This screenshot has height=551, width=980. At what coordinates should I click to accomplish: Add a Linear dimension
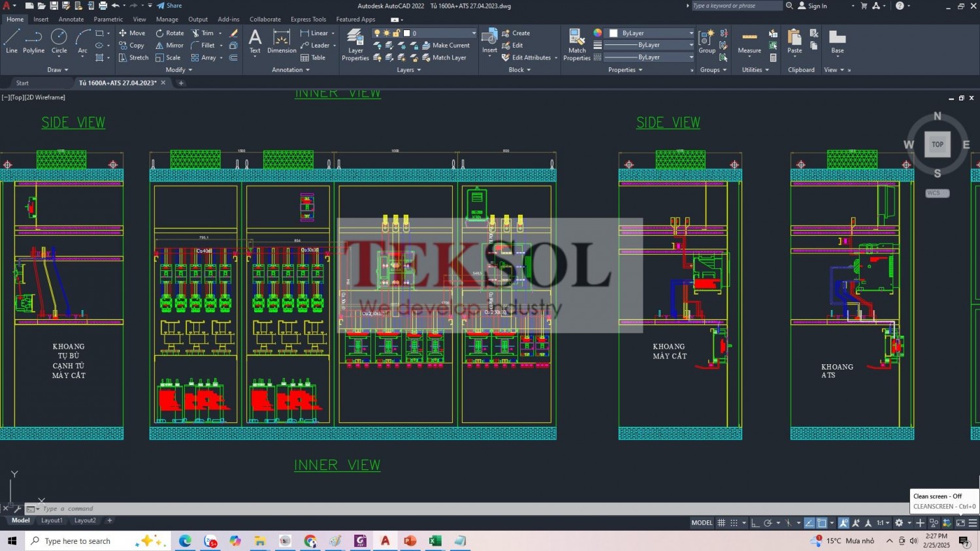tap(314, 33)
